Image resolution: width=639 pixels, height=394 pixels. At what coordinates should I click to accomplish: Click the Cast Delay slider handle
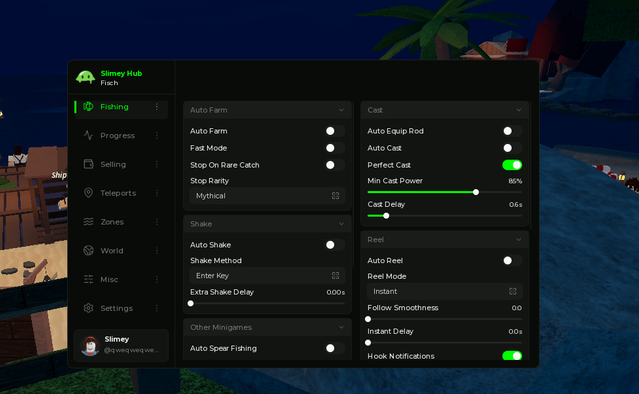pyautogui.click(x=386, y=216)
